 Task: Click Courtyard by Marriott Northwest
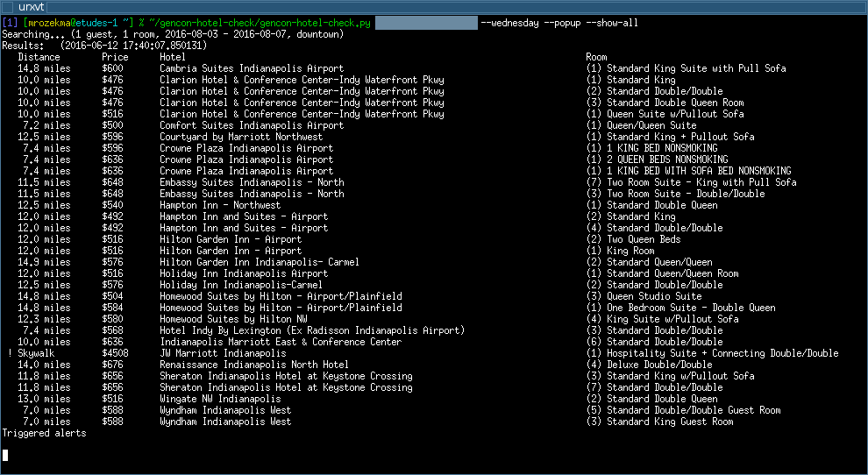coord(241,137)
